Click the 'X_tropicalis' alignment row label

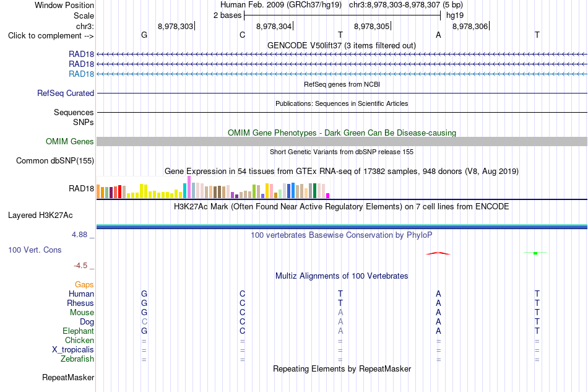click(x=73, y=350)
